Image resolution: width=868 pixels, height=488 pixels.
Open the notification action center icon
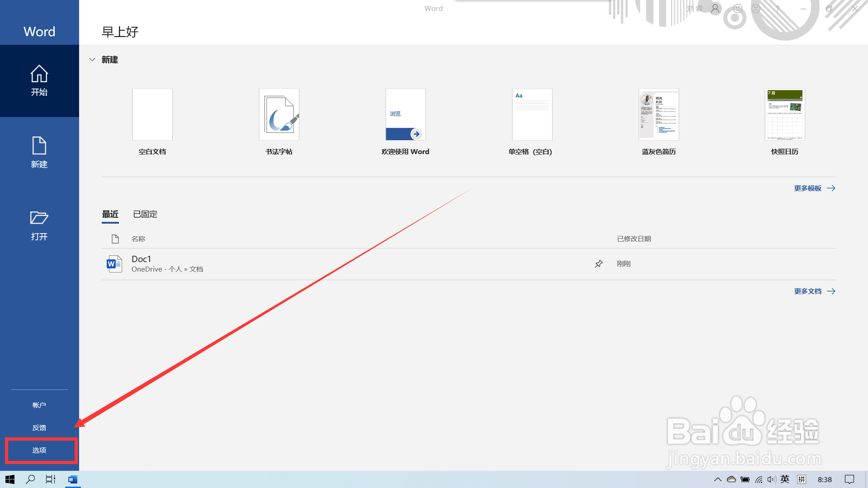coord(849,479)
